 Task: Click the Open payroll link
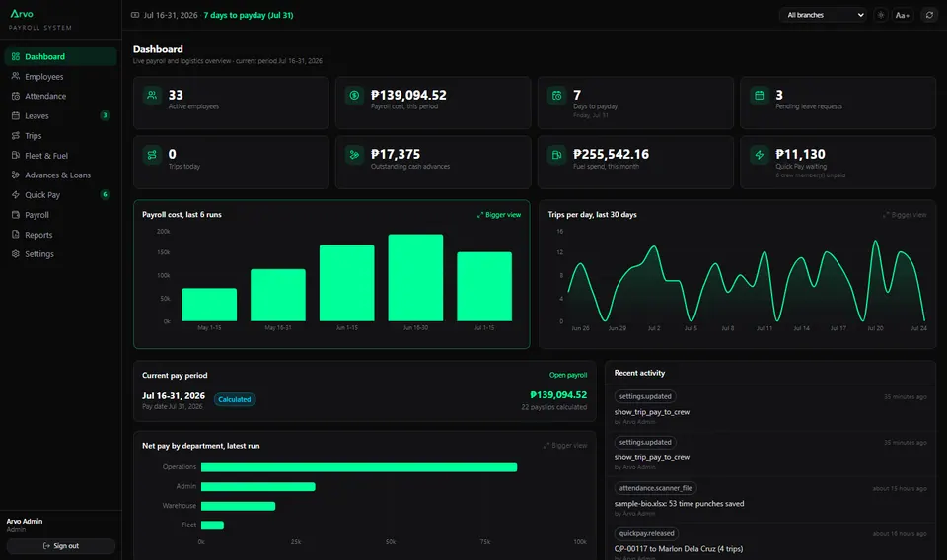(568, 375)
